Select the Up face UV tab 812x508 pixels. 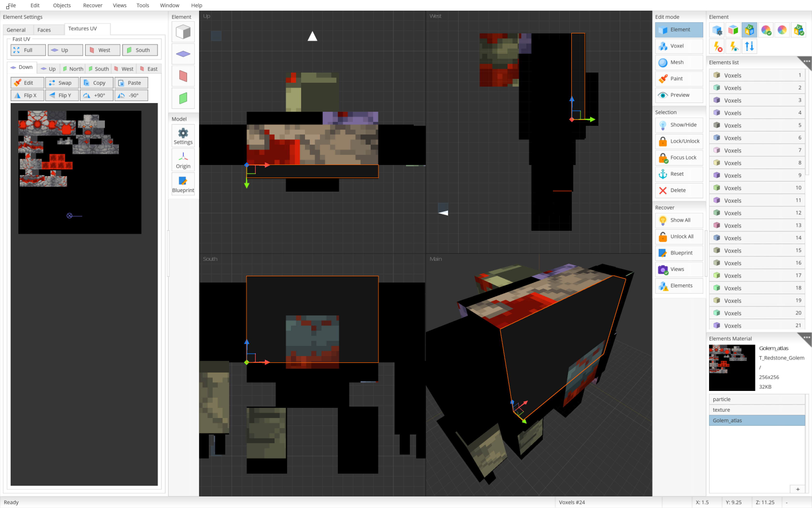point(48,69)
